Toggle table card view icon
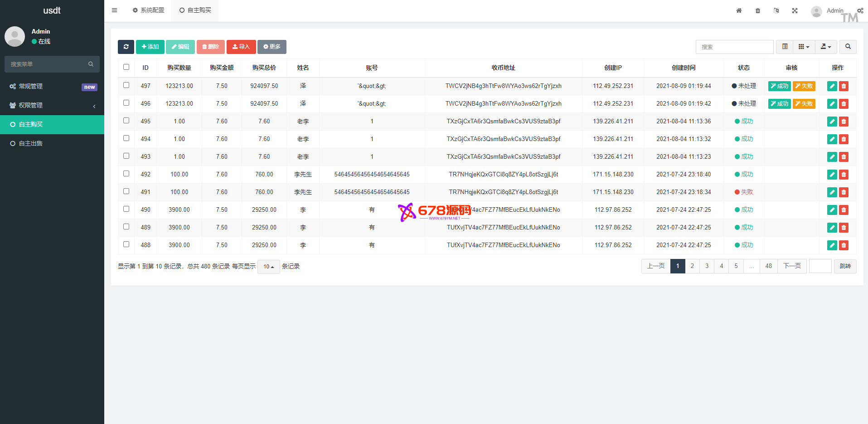 pyautogui.click(x=785, y=47)
